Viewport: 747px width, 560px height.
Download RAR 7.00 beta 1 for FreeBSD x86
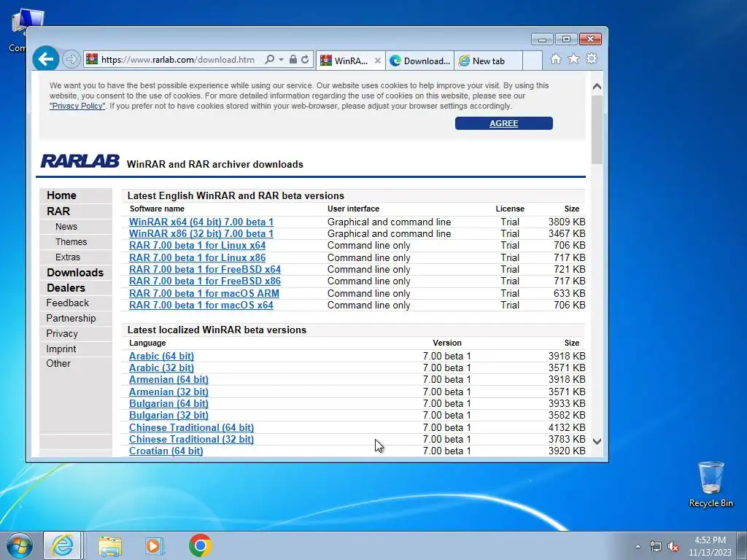(205, 281)
